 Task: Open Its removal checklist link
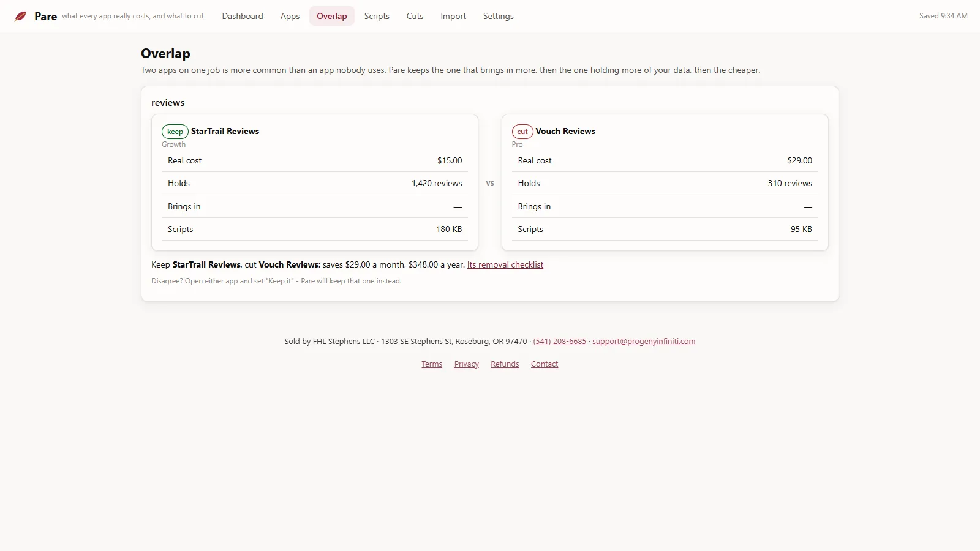click(505, 264)
